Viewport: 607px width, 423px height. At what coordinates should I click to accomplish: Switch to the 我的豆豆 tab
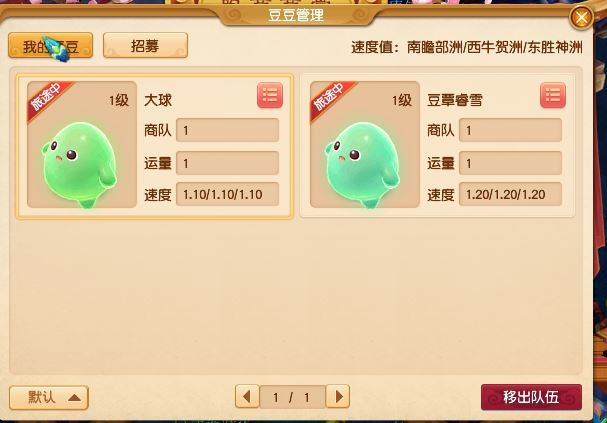coord(50,45)
